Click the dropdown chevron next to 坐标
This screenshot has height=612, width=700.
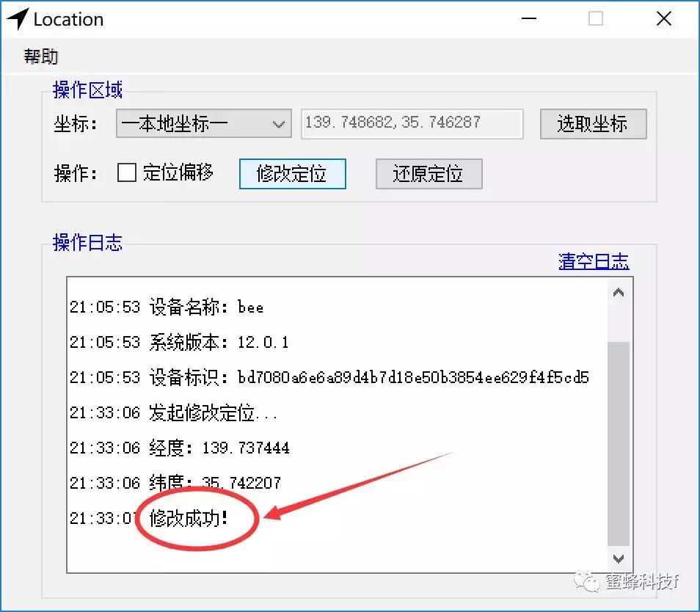point(277,123)
